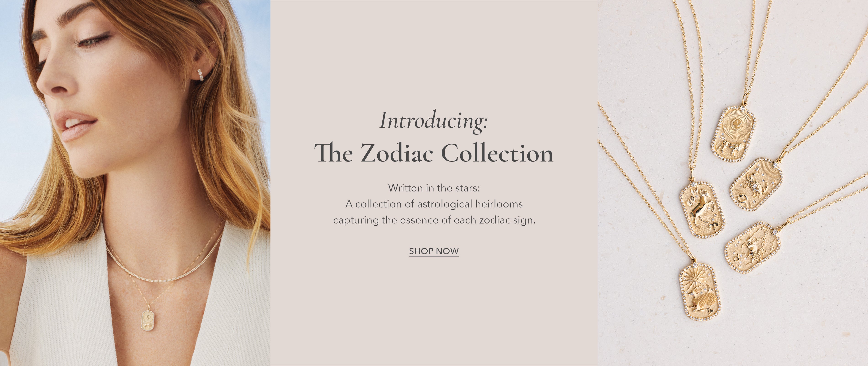Click "A collection of astrological heirlooms" text
Image resolution: width=868 pixels, height=366 pixels.
(434, 204)
